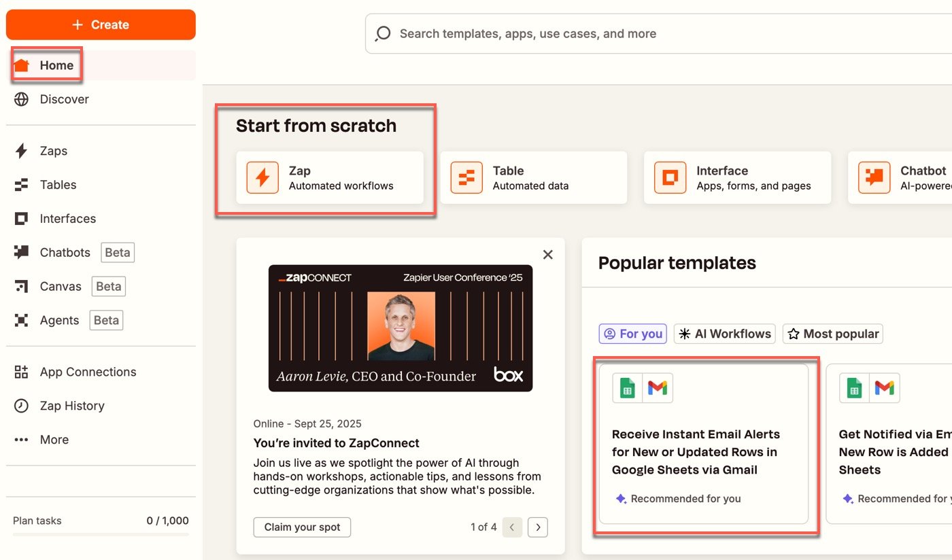Click the Online - Sept 25, 2025 text
Image resolution: width=952 pixels, height=560 pixels.
(307, 423)
